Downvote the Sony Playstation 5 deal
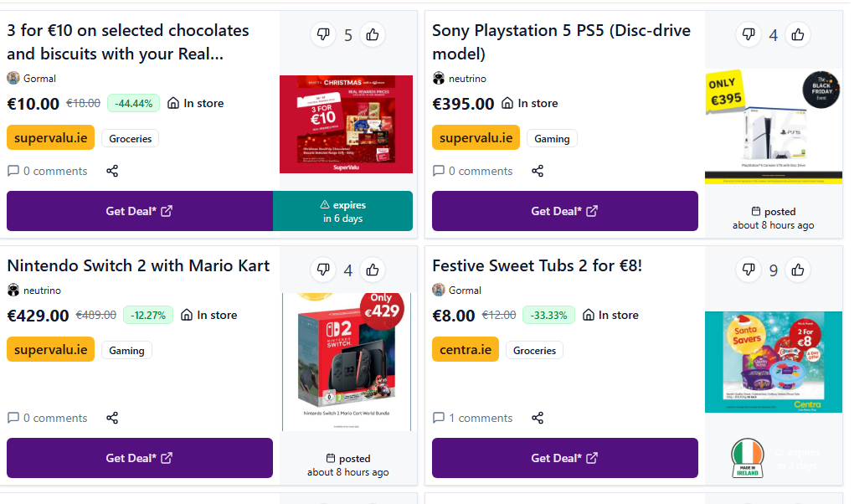 pos(749,35)
